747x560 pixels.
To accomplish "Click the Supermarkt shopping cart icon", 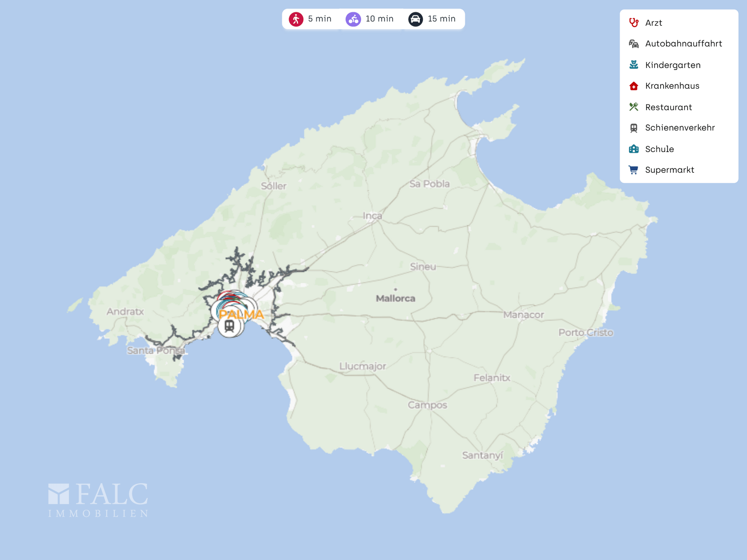I will coord(634,170).
